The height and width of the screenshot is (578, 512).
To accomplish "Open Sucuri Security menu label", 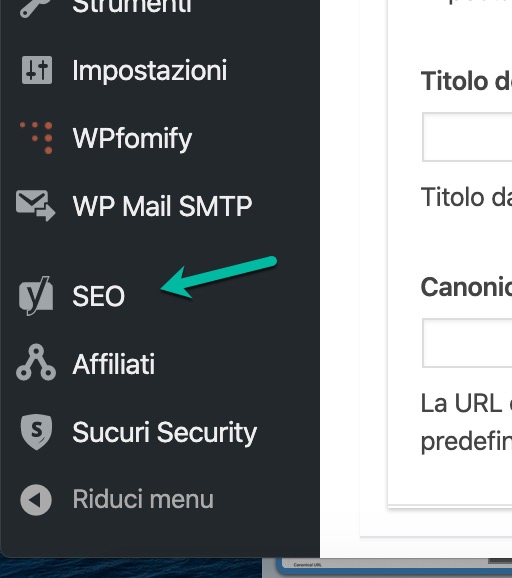I will click(x=164, y=433).
